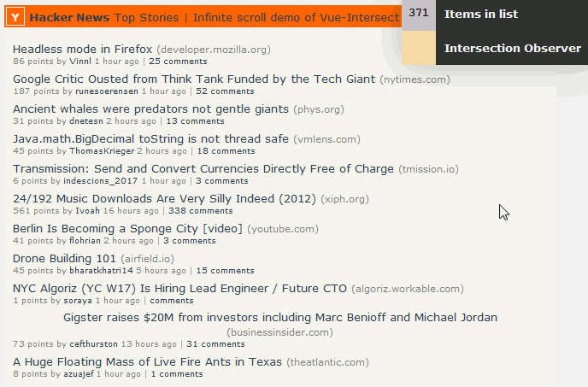Toggle the Intersection Observer label
Image resolution: width=588 pixels, height=387 pixels.
click(x=512, y=49)
